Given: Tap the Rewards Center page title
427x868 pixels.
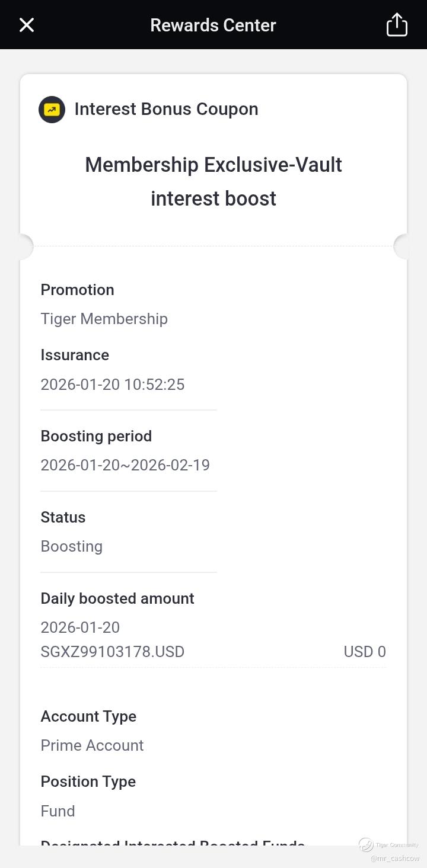Looking at the screenshot, I should pyautogui.click(x=213, y=25).
